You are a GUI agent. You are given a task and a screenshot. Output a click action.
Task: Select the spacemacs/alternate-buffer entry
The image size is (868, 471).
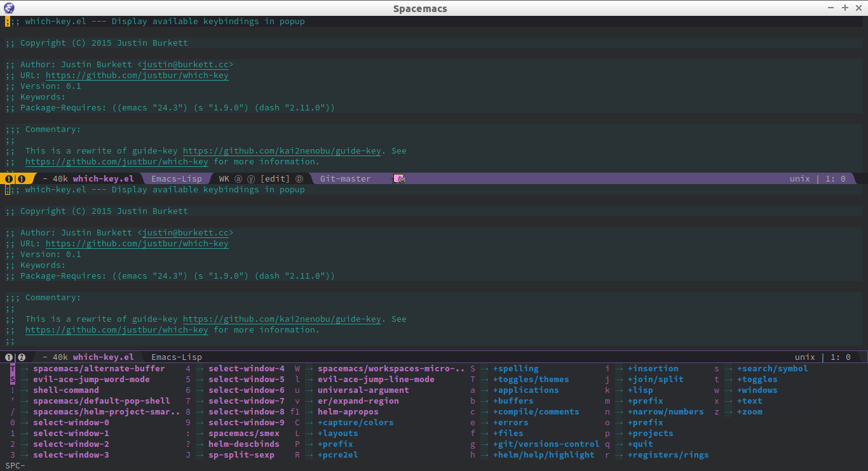click(x=98, y=369)
